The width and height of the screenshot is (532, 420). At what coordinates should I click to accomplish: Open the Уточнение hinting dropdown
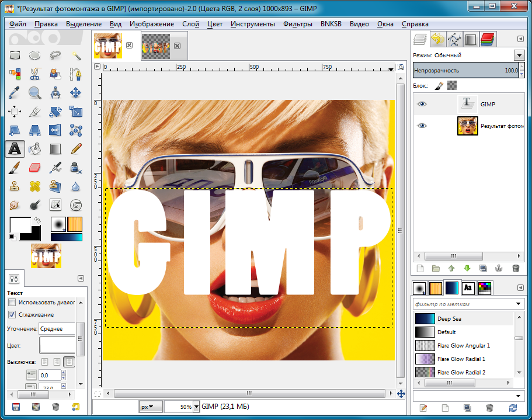click(57, 329)
